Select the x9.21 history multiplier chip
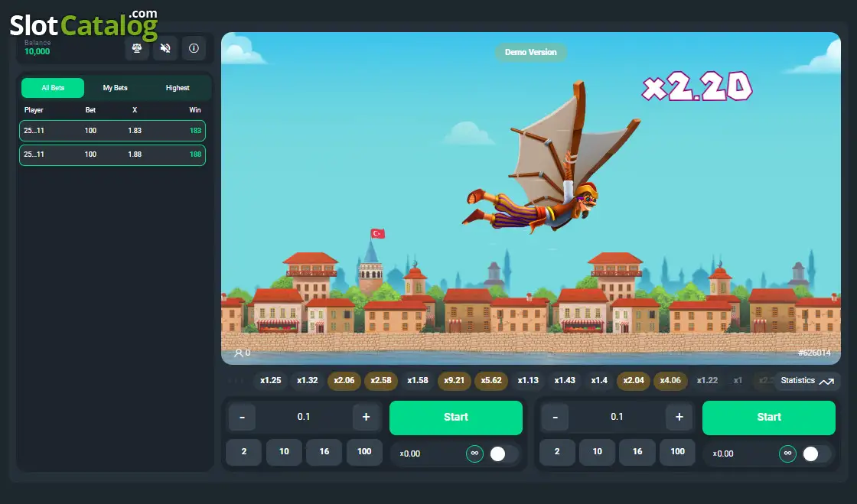This screenshot has width=857, height=504. pyautogui.click(x=455, y=381)
